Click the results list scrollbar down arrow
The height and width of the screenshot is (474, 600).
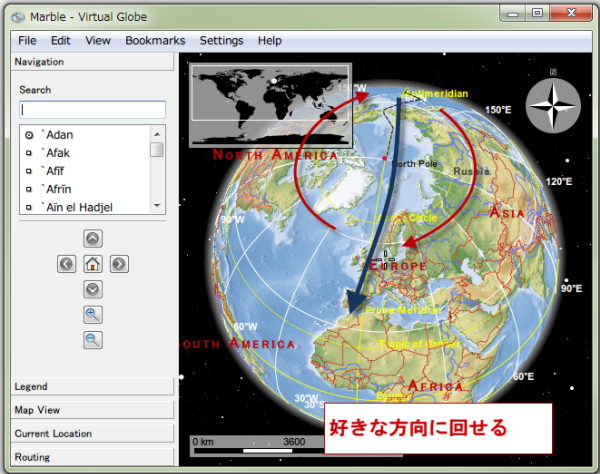(157, 206)
